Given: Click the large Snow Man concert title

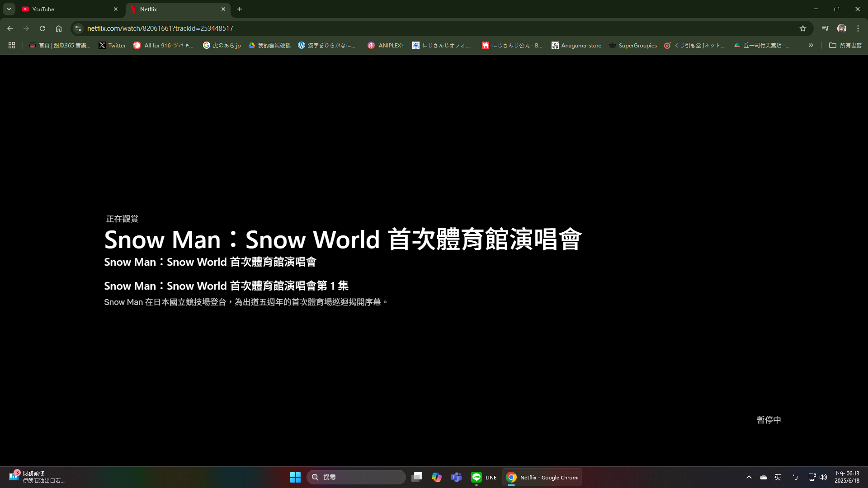Looking at the screenshot, I should tap(343, 239).
